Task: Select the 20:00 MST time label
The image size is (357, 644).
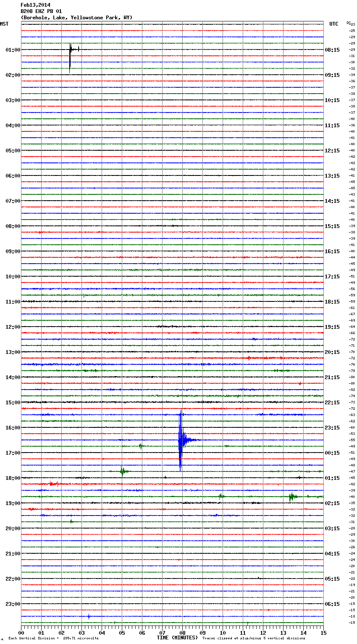Action: [13, 529]
